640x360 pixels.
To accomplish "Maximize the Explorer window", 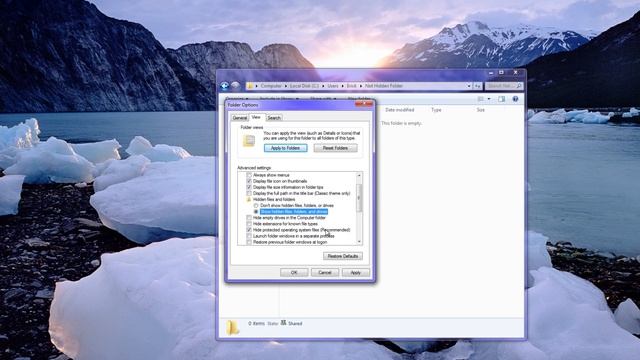I will 501,73.
